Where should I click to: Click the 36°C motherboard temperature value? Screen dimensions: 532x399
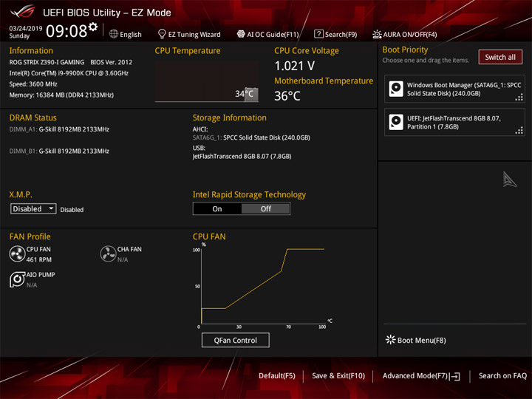(287, 96)
